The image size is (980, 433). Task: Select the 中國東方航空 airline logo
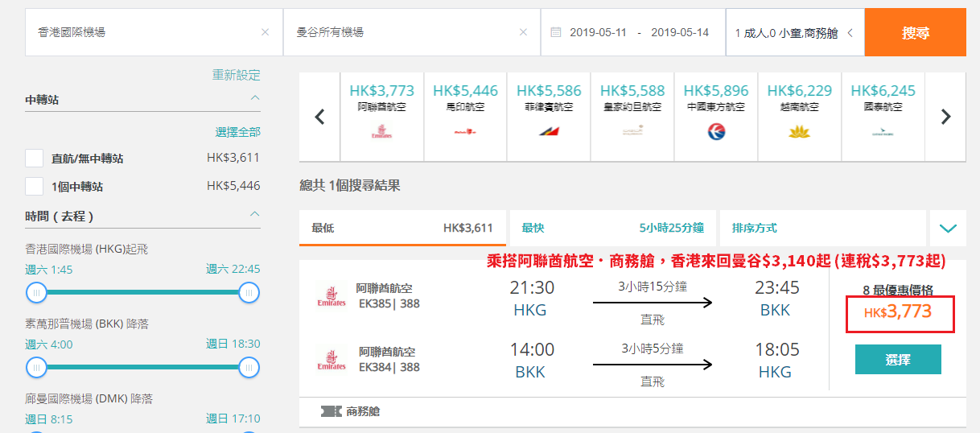point(717,133)
